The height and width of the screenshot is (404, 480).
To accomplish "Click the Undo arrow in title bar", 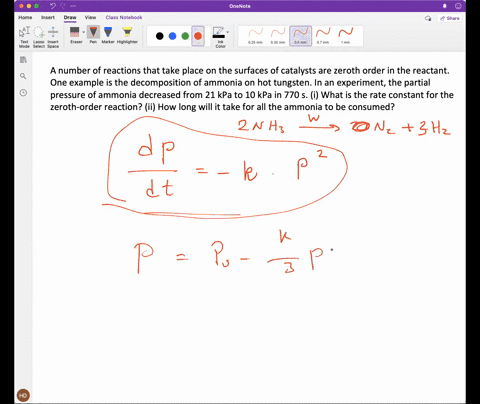I will 53,6.
